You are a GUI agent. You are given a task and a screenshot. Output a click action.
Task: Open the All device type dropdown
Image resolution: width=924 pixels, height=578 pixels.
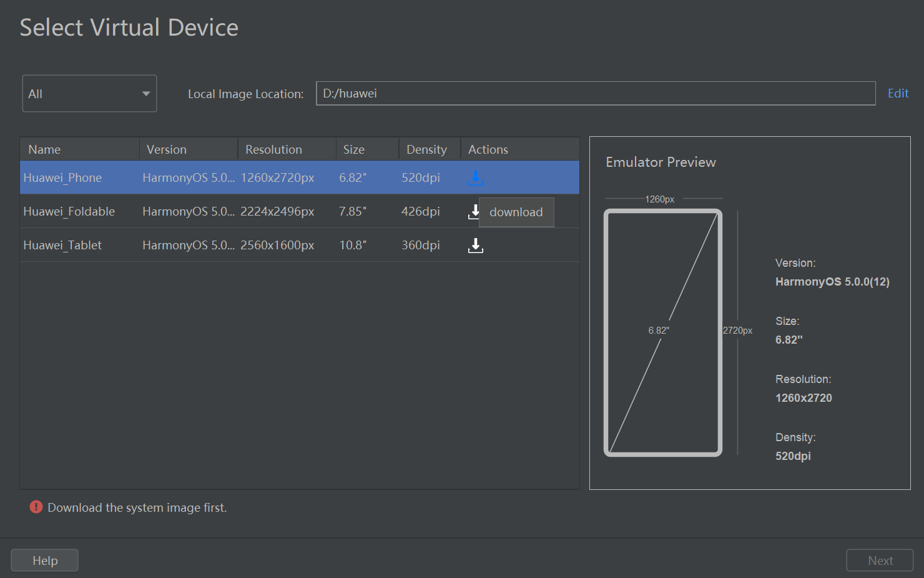(89, 94)
